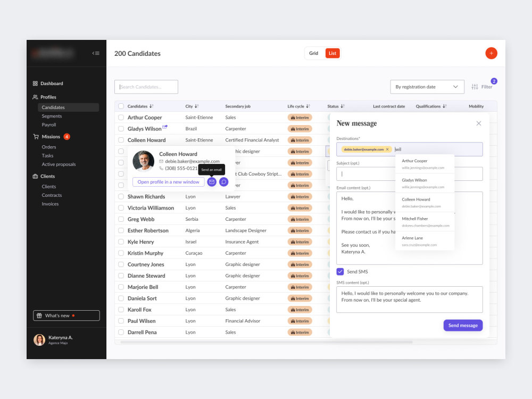
Task: Click candidate name Courtney Jones
Action: 146,264
